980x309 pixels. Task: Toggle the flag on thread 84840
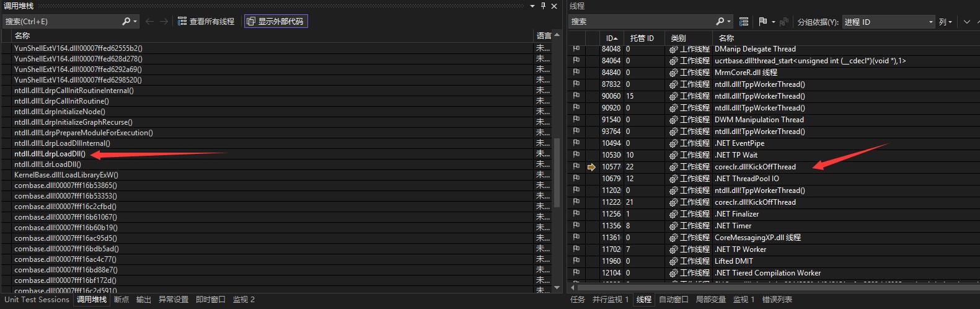[x=576, y=73]
